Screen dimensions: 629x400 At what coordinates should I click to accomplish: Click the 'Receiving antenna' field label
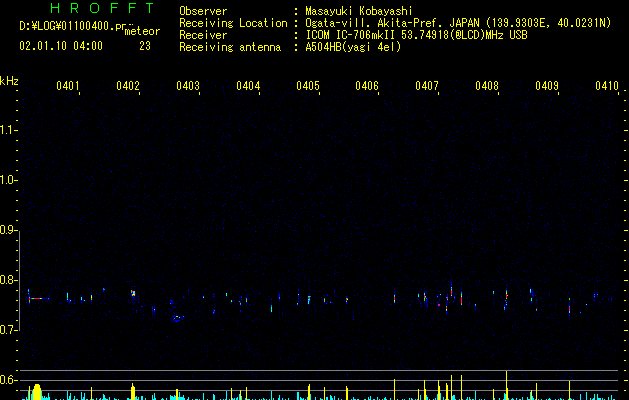(230, 47)
